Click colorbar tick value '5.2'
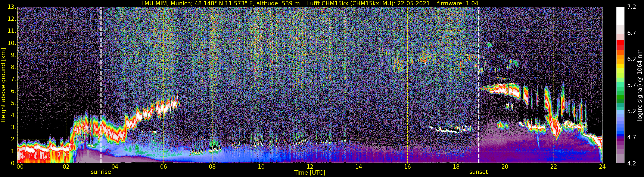The image size is (644, 177). tap(632, 111)
